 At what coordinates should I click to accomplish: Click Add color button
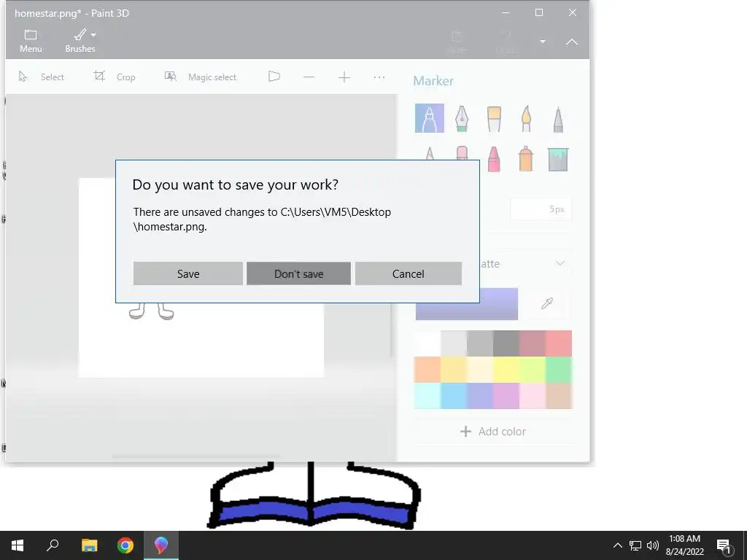[493, 432]
